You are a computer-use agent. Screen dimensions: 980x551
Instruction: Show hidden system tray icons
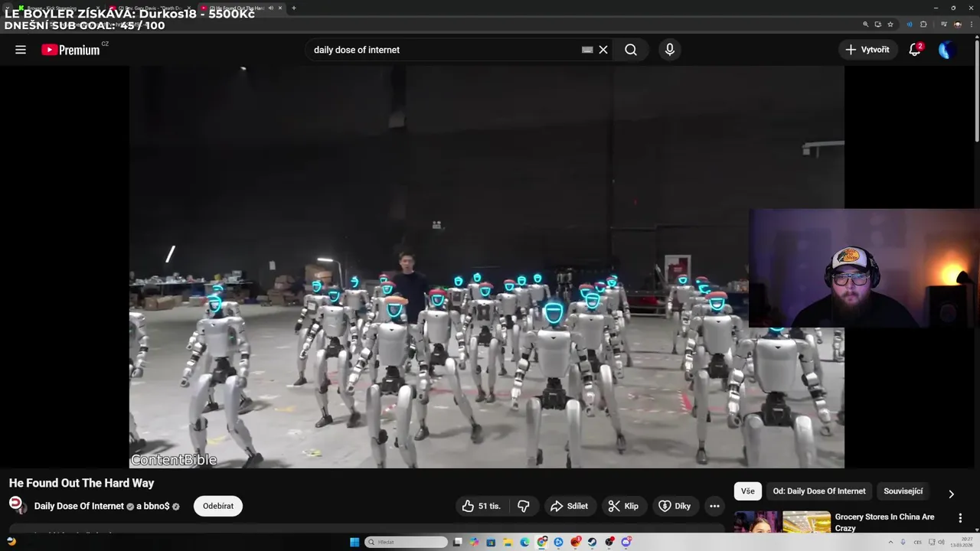tap(891, 543)
